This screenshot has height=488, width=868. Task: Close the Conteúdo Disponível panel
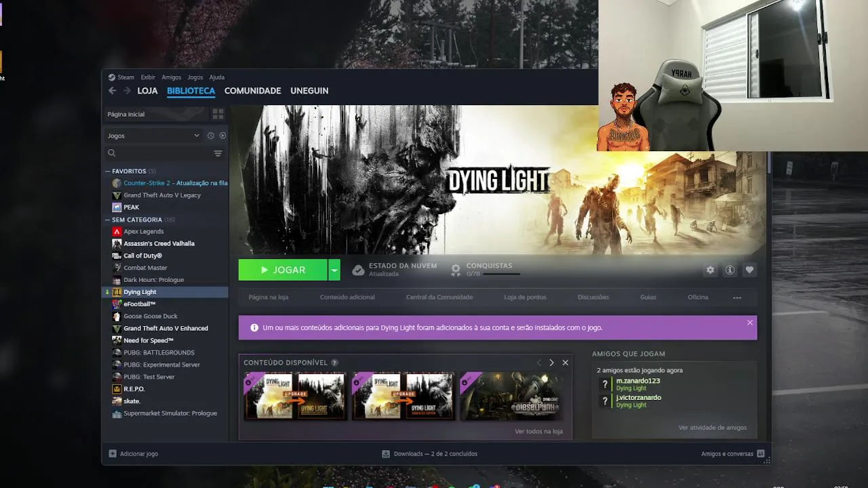[565, 363]
